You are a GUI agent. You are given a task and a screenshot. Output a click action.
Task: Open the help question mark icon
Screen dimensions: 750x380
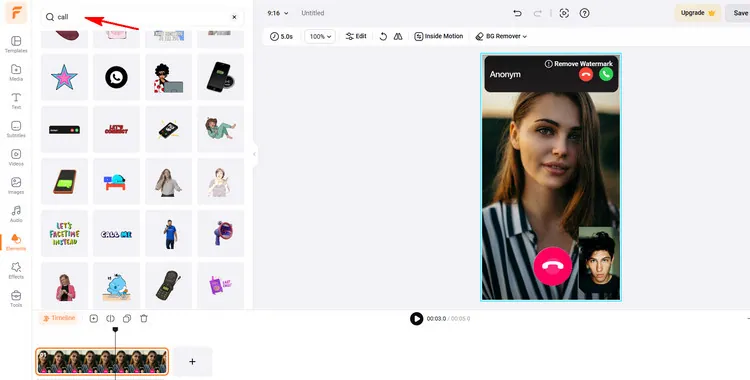click(x=584, y=13)
